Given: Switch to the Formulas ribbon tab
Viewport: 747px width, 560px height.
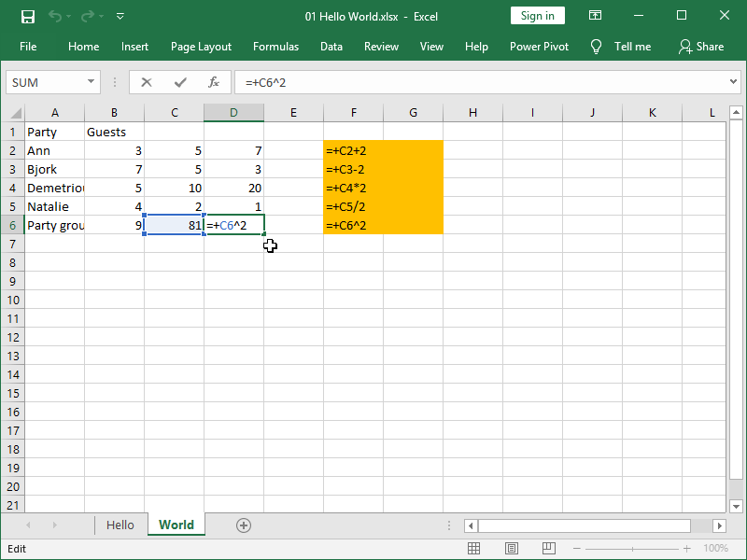Looking at the screenshot, I should coord(275,46).
